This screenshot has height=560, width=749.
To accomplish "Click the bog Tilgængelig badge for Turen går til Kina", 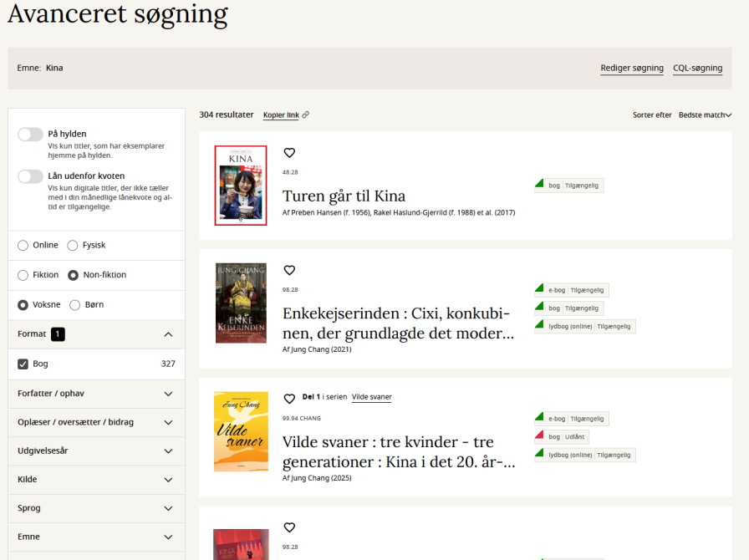I will coord(569,186).
